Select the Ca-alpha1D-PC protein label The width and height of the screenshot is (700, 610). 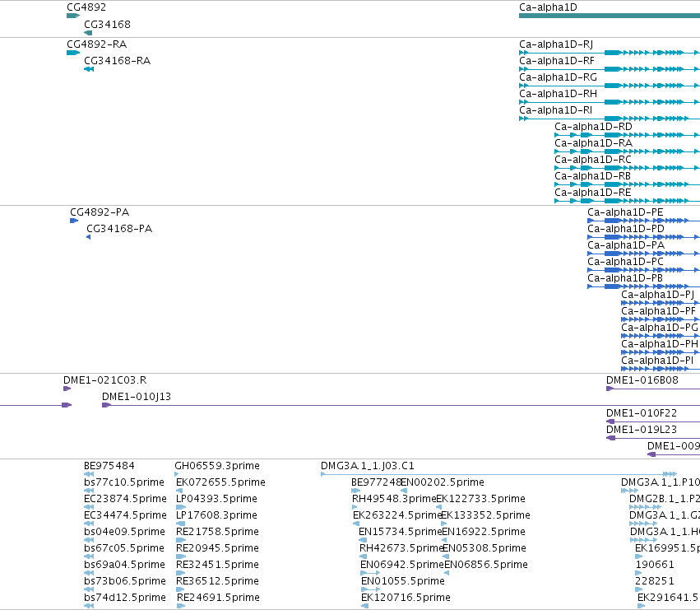[x=625, y=262]
